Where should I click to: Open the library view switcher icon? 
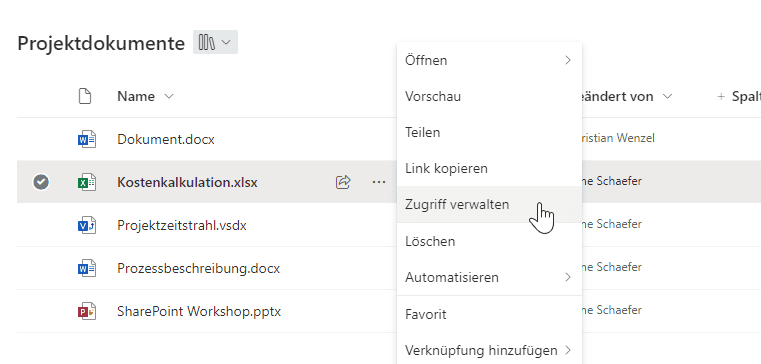(x=207, y=42)
